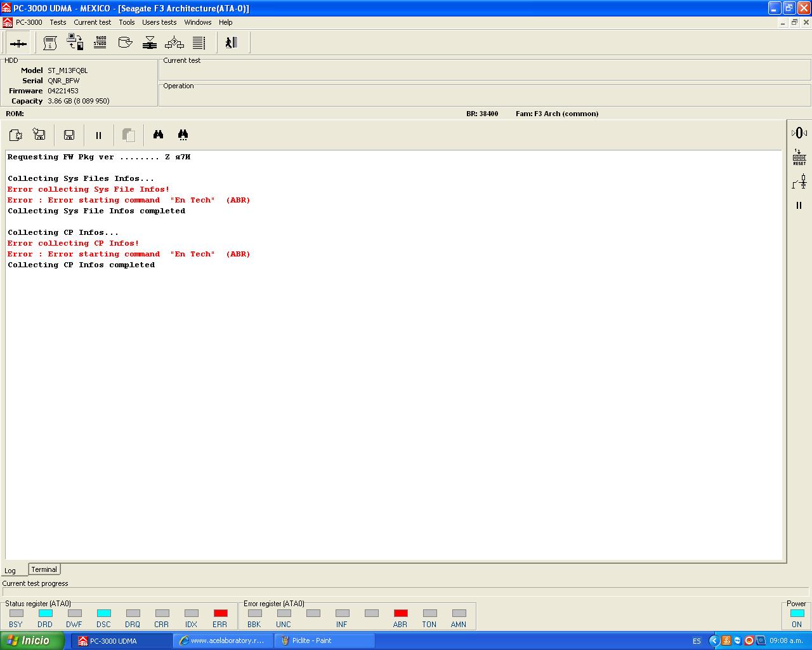Save the log with floppy disk icon

point(69,135)
